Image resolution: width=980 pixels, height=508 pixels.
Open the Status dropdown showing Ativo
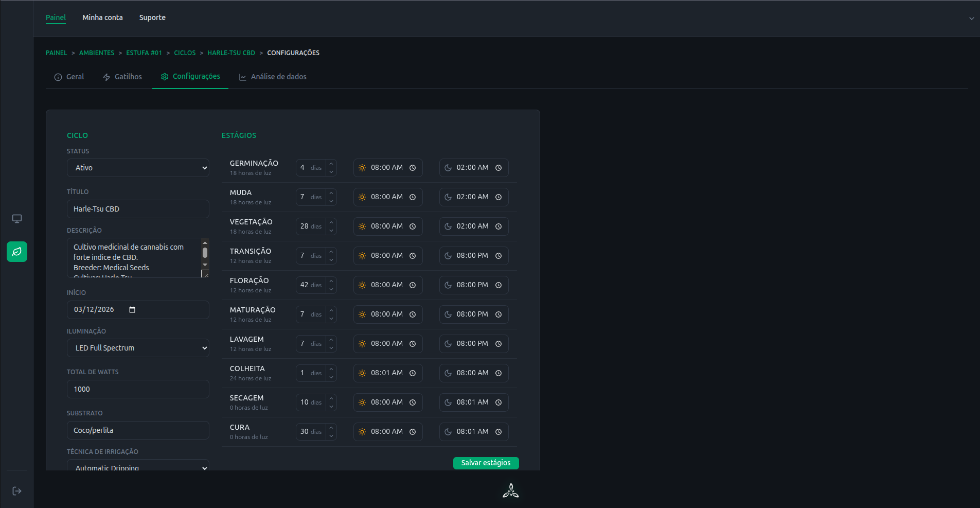point(138,168)
